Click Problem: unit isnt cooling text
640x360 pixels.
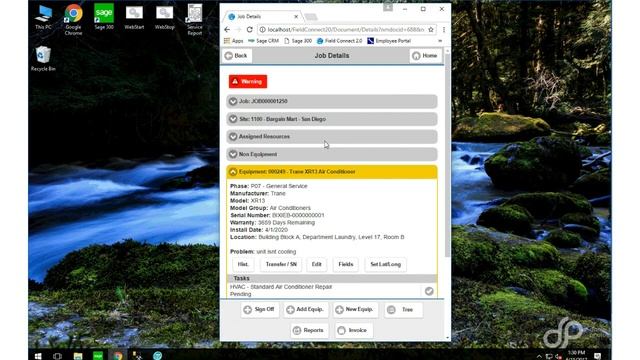263,251
